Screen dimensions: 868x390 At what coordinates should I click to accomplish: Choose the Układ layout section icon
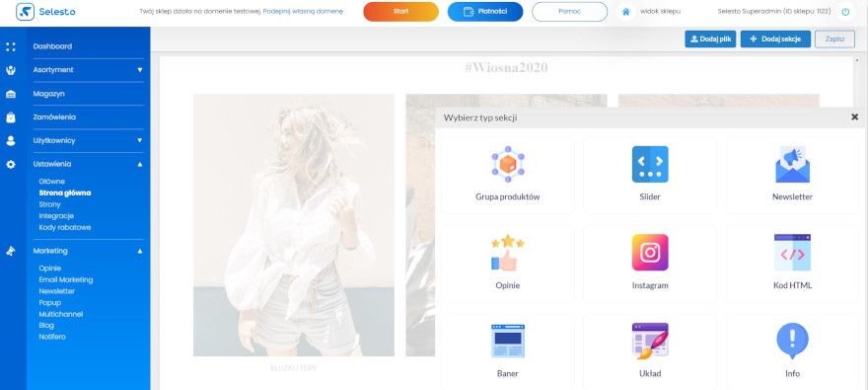(x=650, y=342)
